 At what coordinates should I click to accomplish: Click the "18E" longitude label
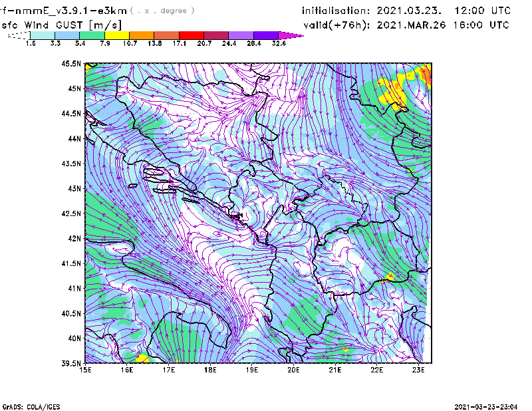click(210, 370)
